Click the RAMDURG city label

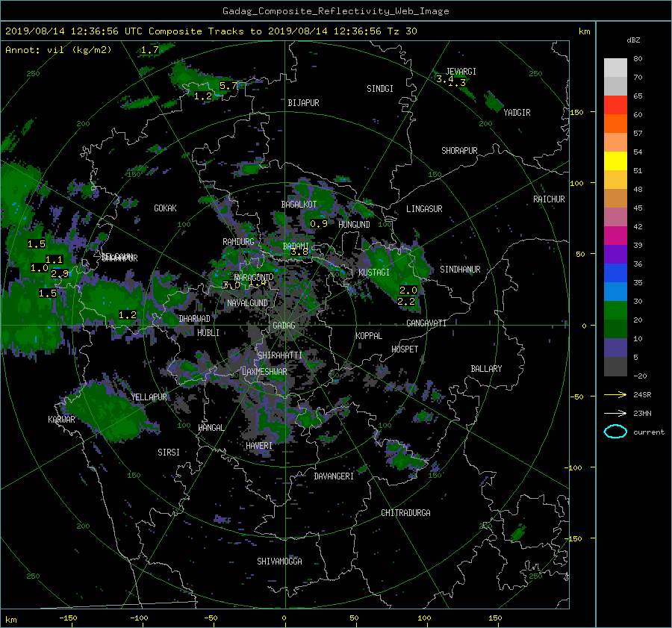238,242
